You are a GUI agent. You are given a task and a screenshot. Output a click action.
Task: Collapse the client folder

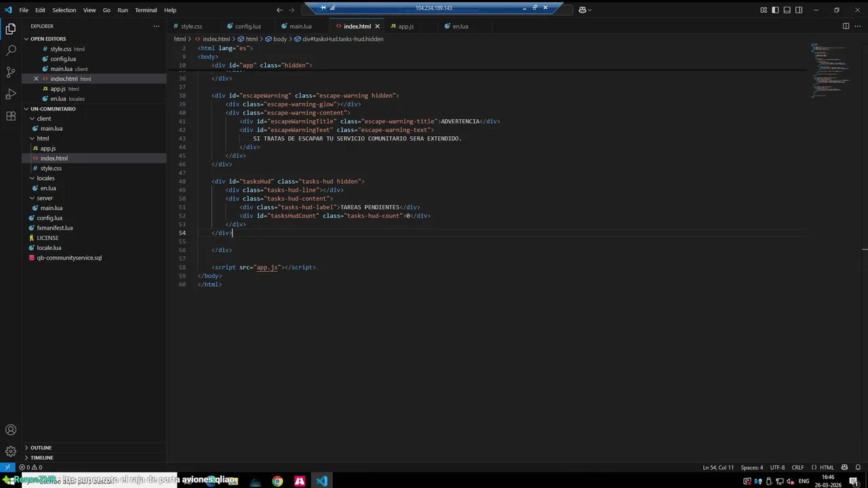(32, 119)
